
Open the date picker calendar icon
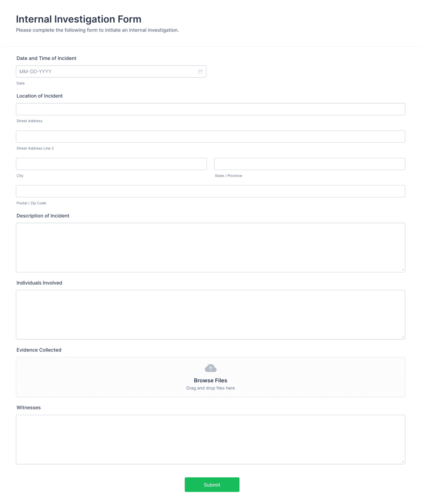[200, 71]
